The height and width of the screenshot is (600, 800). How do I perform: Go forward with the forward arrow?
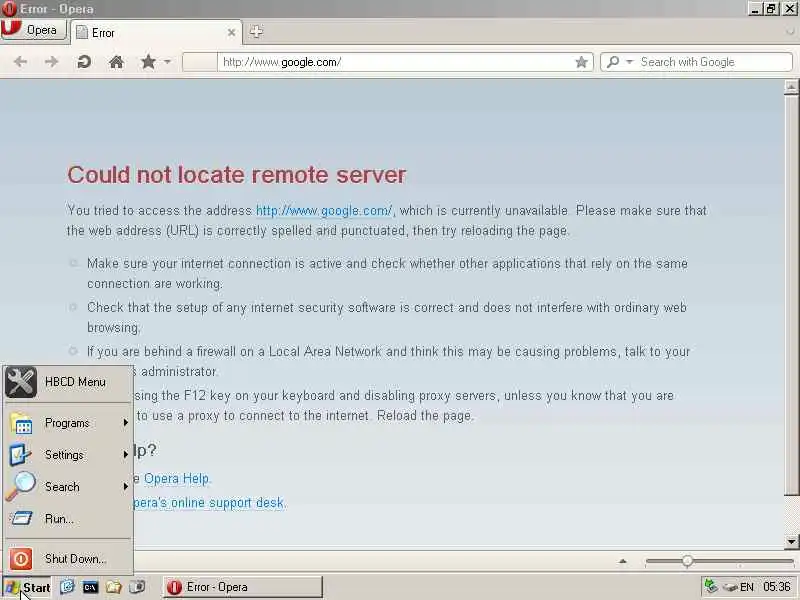coord(52,62)
